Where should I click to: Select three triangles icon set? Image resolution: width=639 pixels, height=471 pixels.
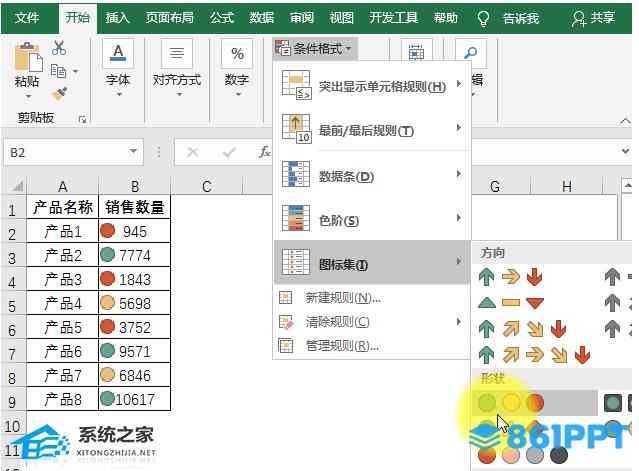pyautogui.click(x=510, y=303)
